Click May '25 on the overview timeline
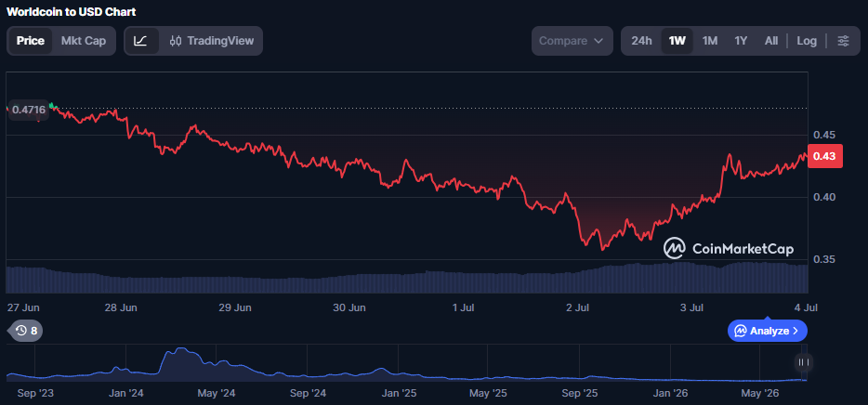The width and height of the screenshot is (868, 405). pyautogui.click(x=488, y=393)
